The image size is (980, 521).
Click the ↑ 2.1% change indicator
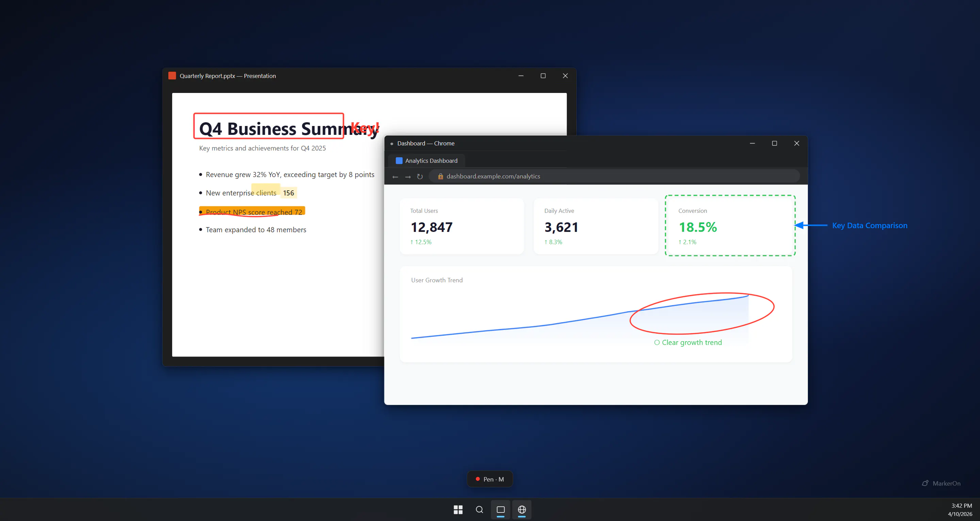pos(687,242)
